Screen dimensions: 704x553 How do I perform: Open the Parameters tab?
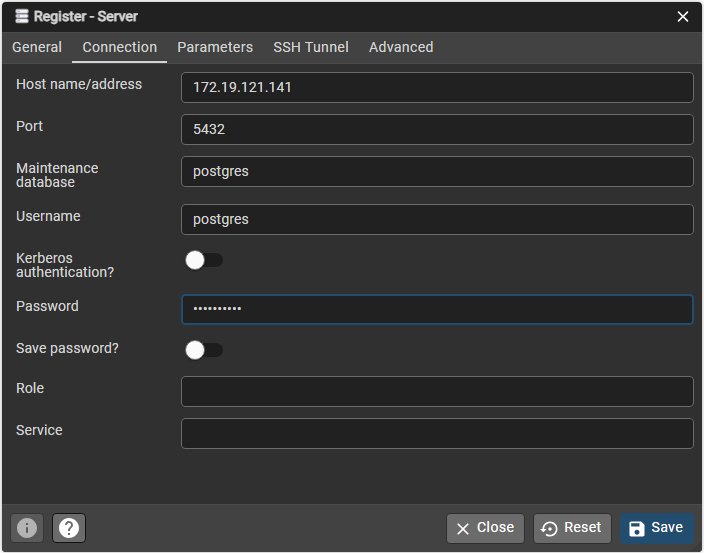215,47
